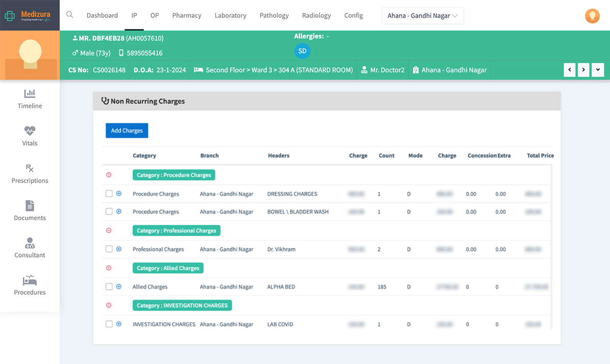Screen dimensions: 610x364
Task: Open the Pharmacy menu
Action: tap(187, 16)
